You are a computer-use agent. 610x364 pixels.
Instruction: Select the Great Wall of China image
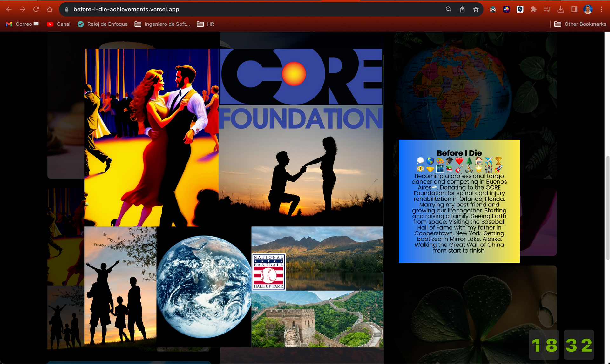click(317, 319)
